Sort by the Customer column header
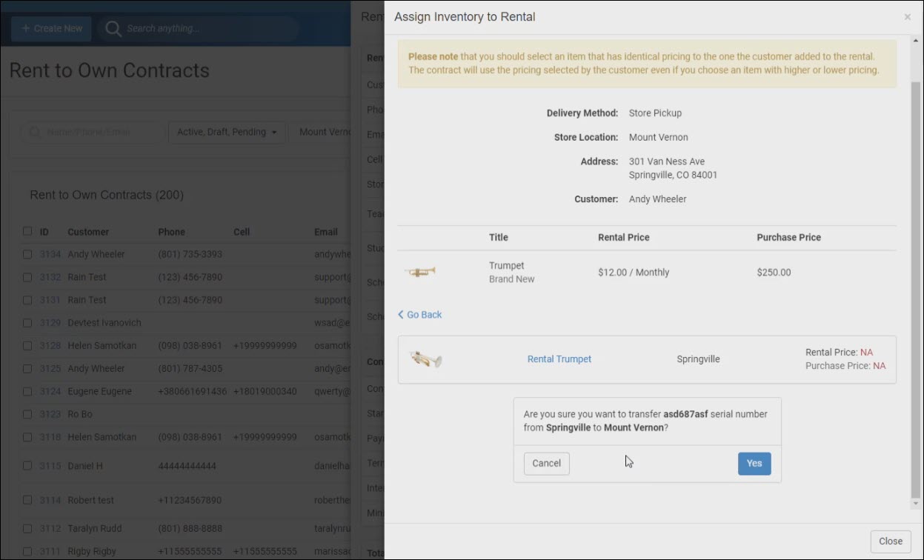924x560 pixels. click(x=88, y=232)
